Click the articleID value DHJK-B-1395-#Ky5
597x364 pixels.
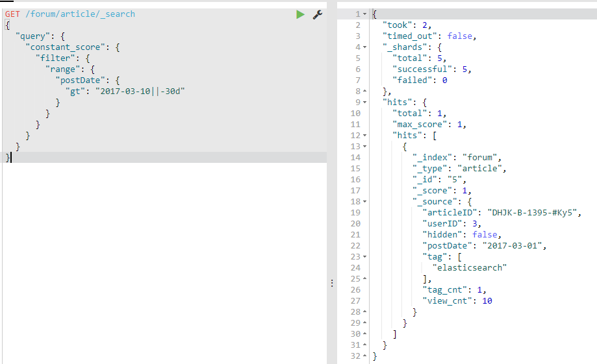click(532, 213)
